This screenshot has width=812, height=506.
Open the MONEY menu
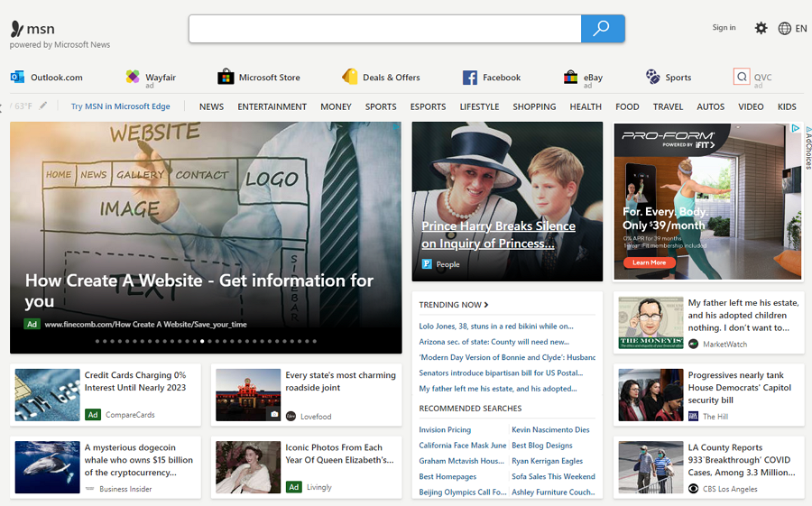[x=336, y=106]
